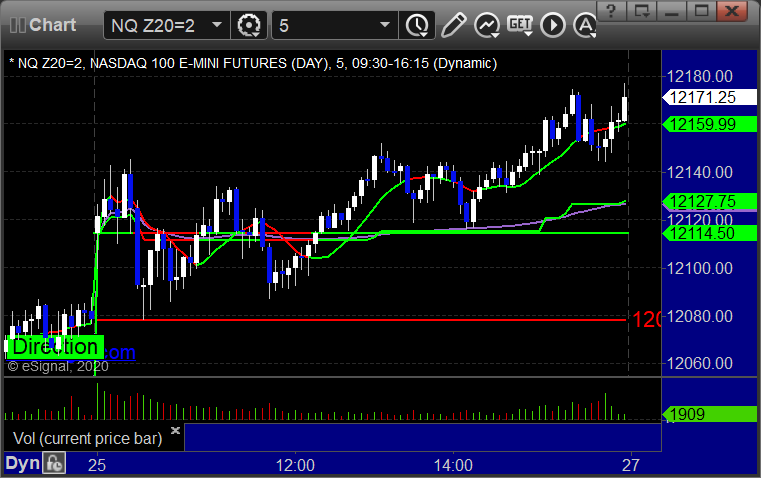Click the 12100.00 price axis label

pyautogui.click(x=699, y=268)
